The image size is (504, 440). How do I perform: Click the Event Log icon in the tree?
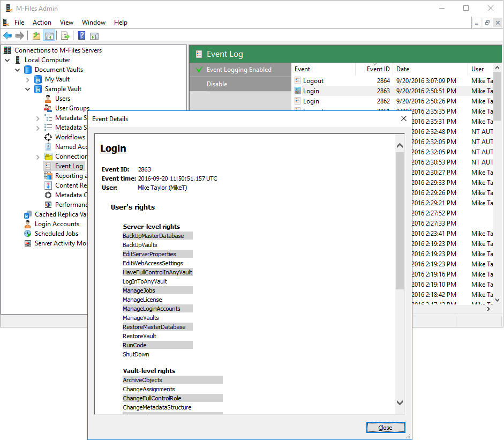point(48,166)
